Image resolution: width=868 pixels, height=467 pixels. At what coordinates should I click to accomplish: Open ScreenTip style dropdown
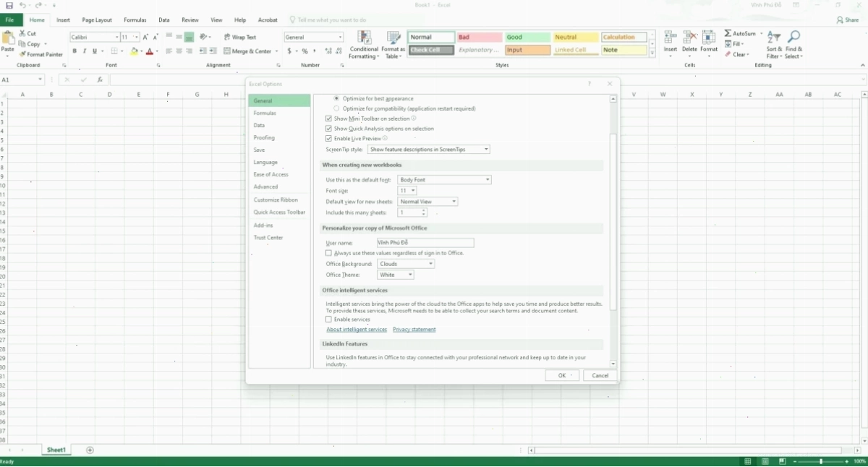[x=429, y=150]
